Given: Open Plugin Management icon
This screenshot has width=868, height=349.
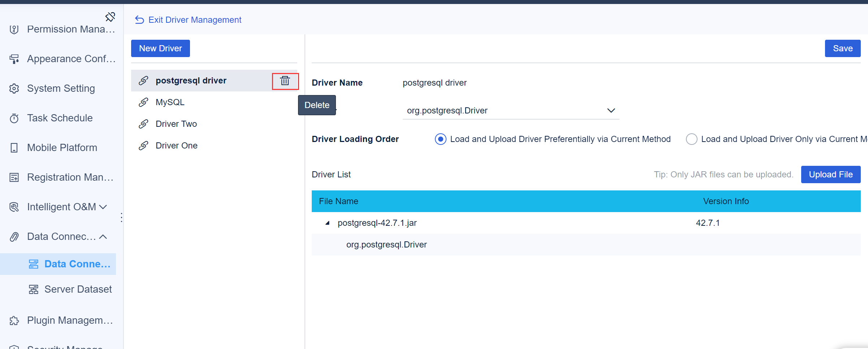Looking at the screenshot, I should pos(14,320).
